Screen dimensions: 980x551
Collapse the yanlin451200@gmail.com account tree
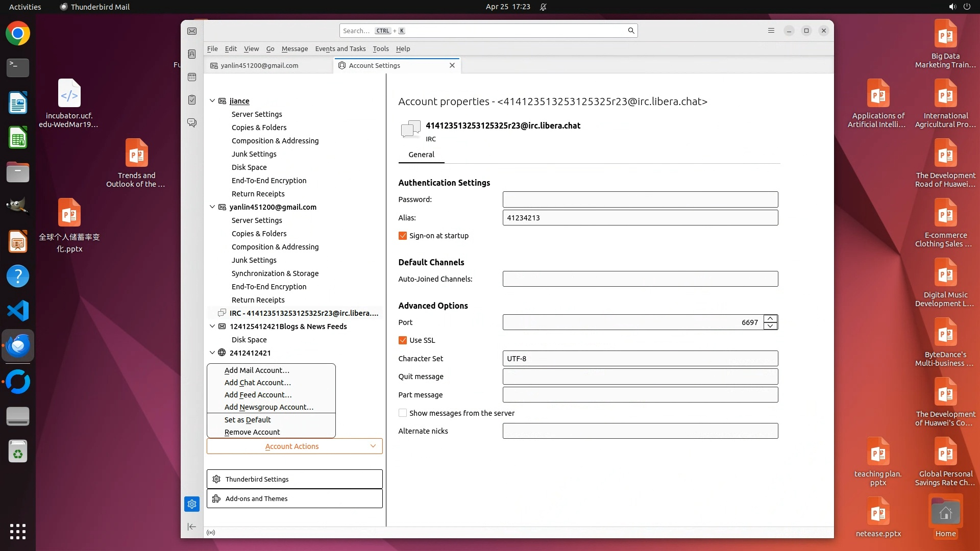tap(212, 207)
